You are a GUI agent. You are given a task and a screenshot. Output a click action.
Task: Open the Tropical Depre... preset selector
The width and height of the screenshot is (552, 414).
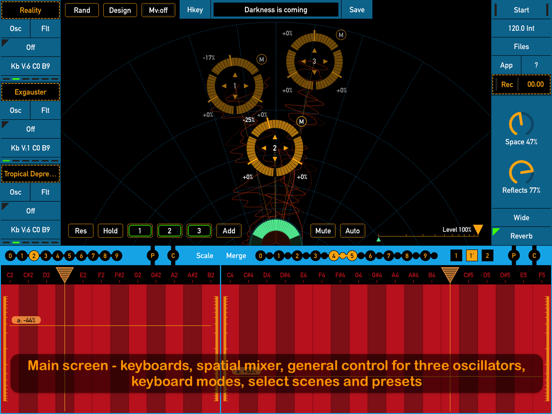click(x=30, y=174)
